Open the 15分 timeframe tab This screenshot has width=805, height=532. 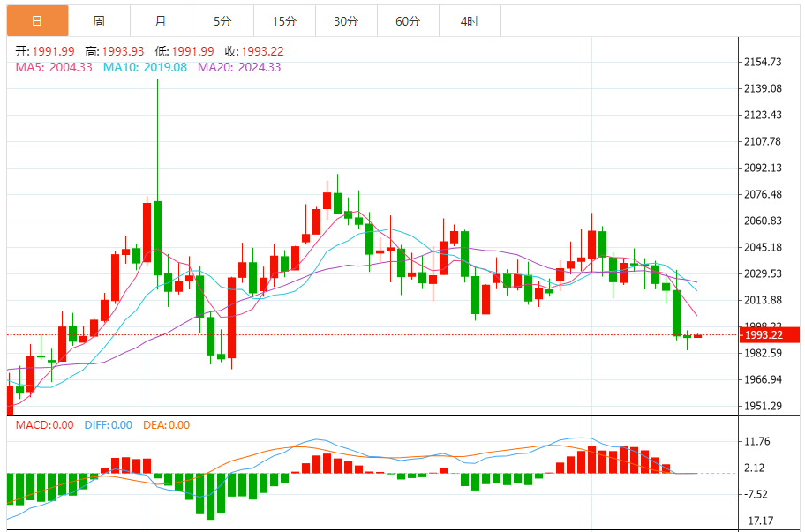pyautogui.click(x=284, y=21)
